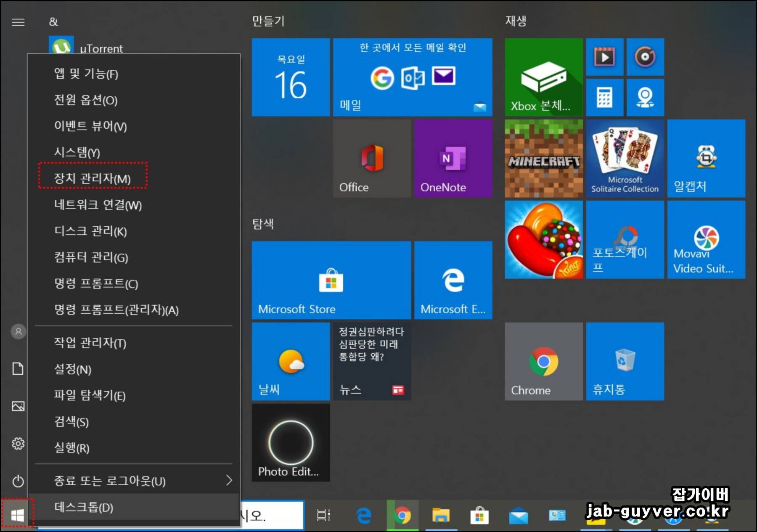Viewport: 757px width, 532px height.
Task: Open 명령 프롬프트(C)
Action: 134,283
